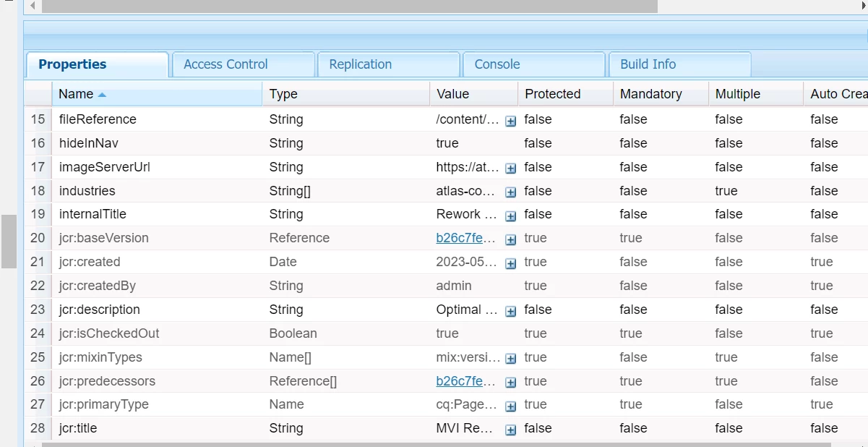Click the 'Date' type of jcr:created
868x447 pixels.
(x=283, y=262)
